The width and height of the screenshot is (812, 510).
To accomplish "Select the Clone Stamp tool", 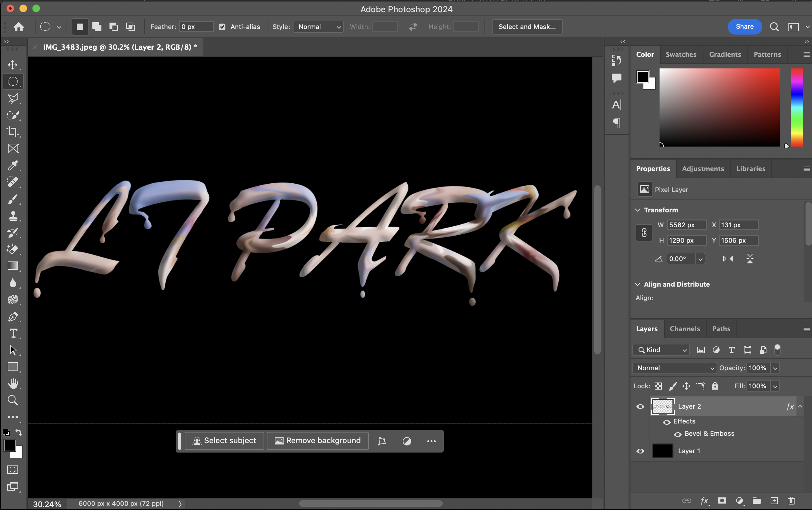I will click(13, 216).
